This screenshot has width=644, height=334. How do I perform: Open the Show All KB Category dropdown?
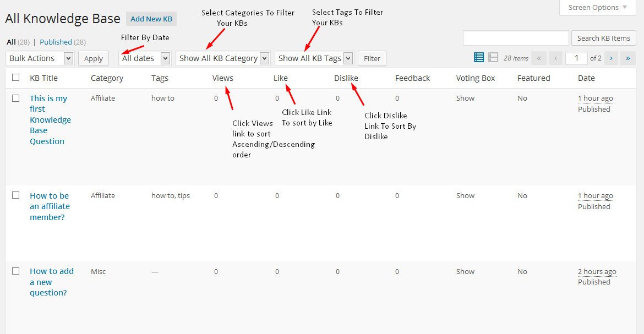(222, 58)
